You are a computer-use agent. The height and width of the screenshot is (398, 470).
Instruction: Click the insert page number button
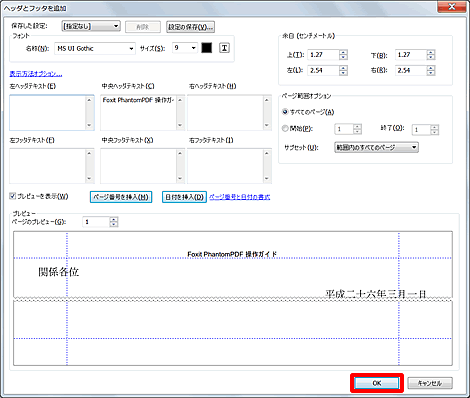pos(121,197)
